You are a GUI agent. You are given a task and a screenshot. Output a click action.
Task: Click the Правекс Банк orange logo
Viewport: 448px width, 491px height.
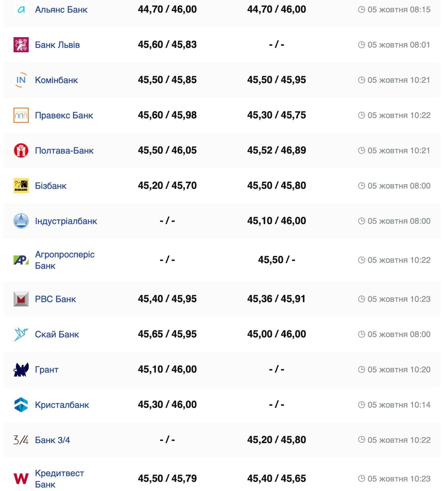21,115
